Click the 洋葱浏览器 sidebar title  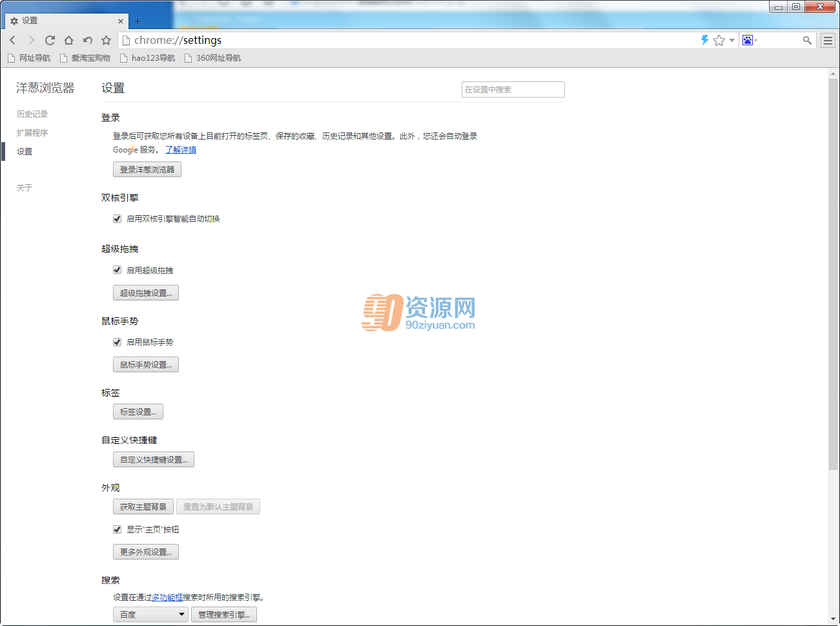click(x=45, y=88)
